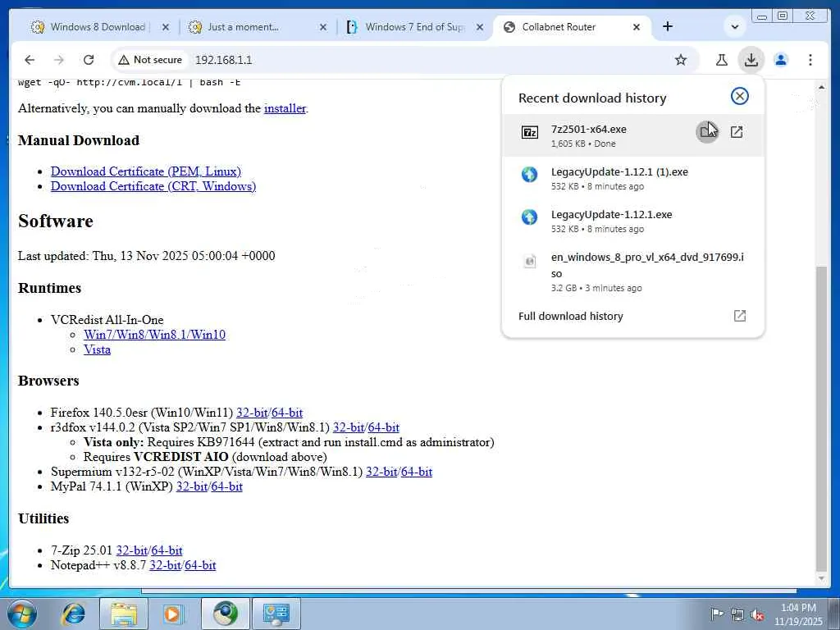Click the scrollbar up arrow
The image size is (840, 630).
click(821, 87)
